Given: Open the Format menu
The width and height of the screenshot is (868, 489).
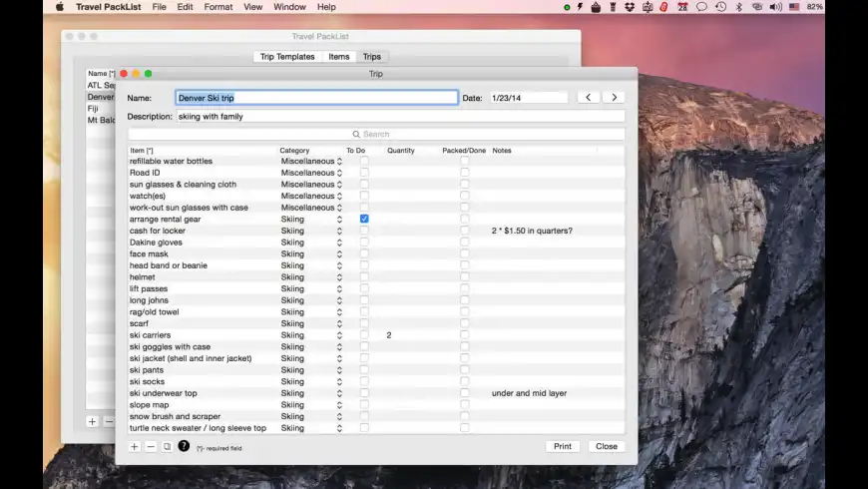Looking at the screenshot, I should 218,7.
